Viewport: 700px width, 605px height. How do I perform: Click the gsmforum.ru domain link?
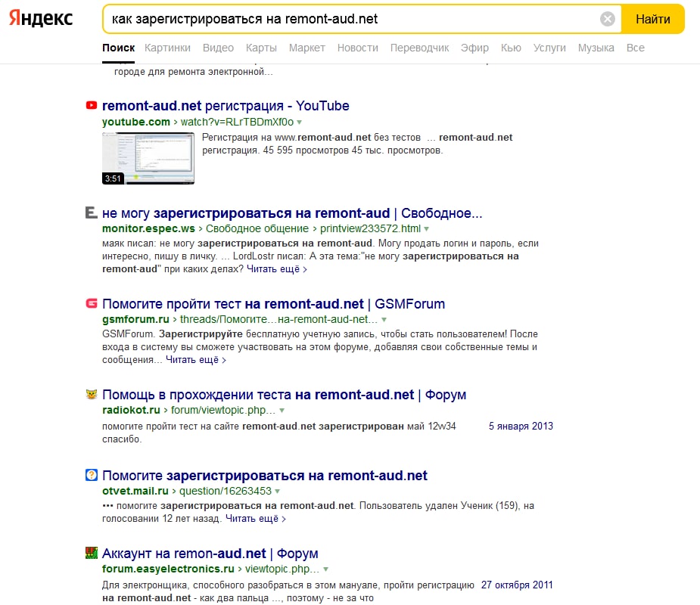pos(135,319)
